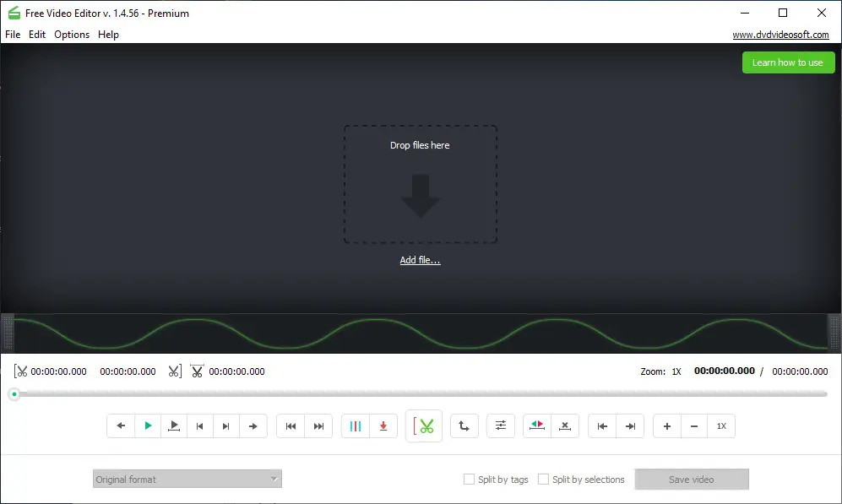Click the step back left arrow button
842x504 pixels.
click(x=121, y=426)
